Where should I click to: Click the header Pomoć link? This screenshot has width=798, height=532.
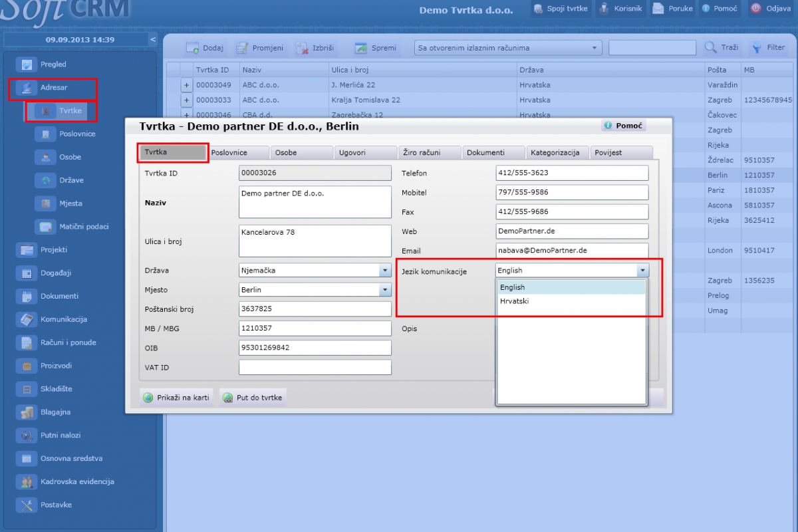pos(720,9)
